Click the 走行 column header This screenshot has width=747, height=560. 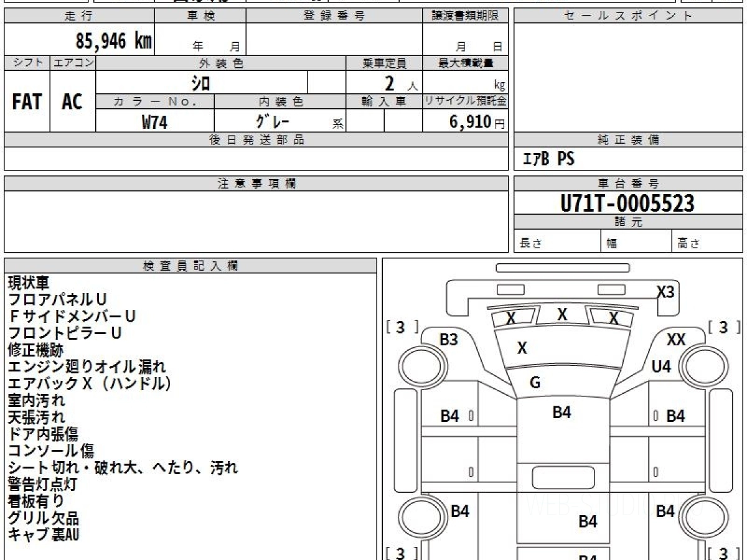(x=78, y=16)
